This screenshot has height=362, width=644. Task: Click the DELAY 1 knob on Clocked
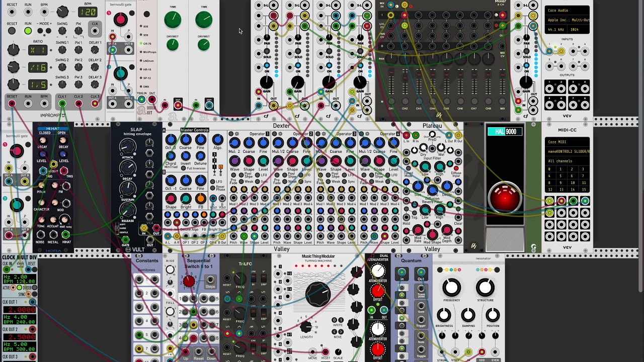[x=95, y=50]
